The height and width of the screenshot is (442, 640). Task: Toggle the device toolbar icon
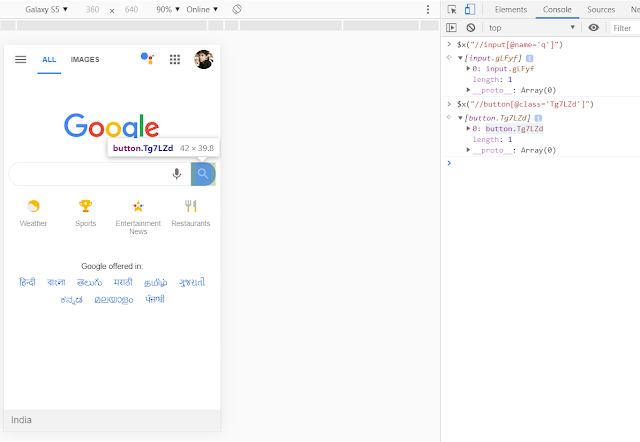click(470, 9)
